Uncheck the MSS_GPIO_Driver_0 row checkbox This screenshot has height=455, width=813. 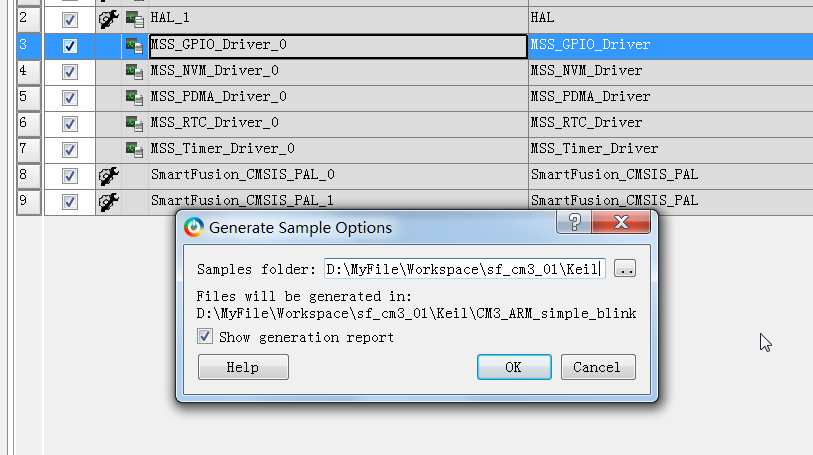(69, 46)
